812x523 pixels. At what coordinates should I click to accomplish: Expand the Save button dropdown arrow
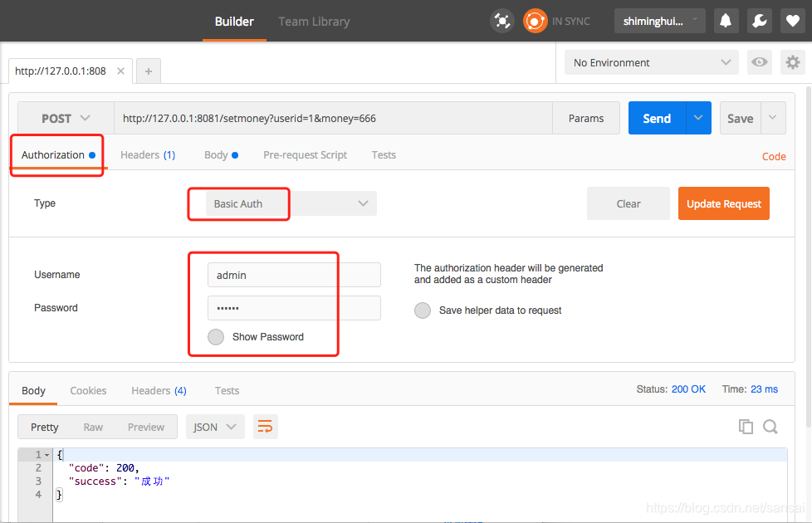[x=773, y=118]
